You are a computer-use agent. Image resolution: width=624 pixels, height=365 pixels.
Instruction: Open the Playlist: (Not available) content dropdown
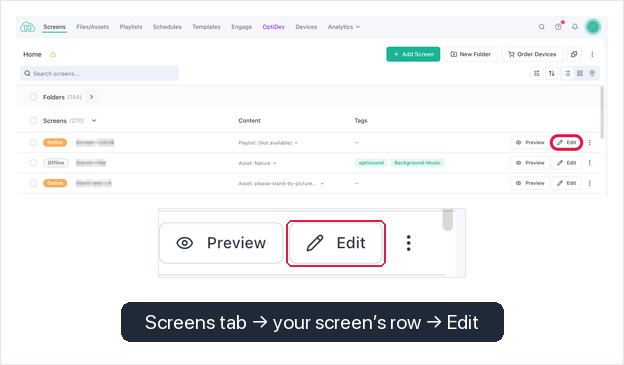(268, 143)
